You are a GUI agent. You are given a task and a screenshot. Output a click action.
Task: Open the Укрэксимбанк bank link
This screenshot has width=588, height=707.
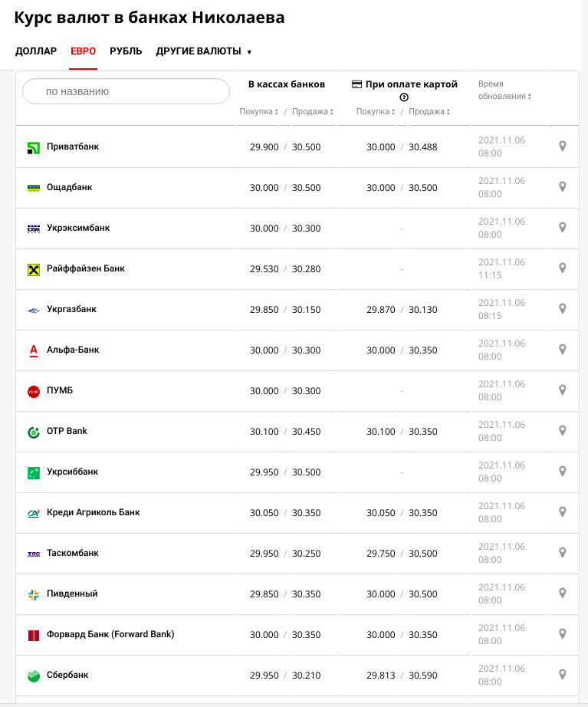click(x=78, y=228)
